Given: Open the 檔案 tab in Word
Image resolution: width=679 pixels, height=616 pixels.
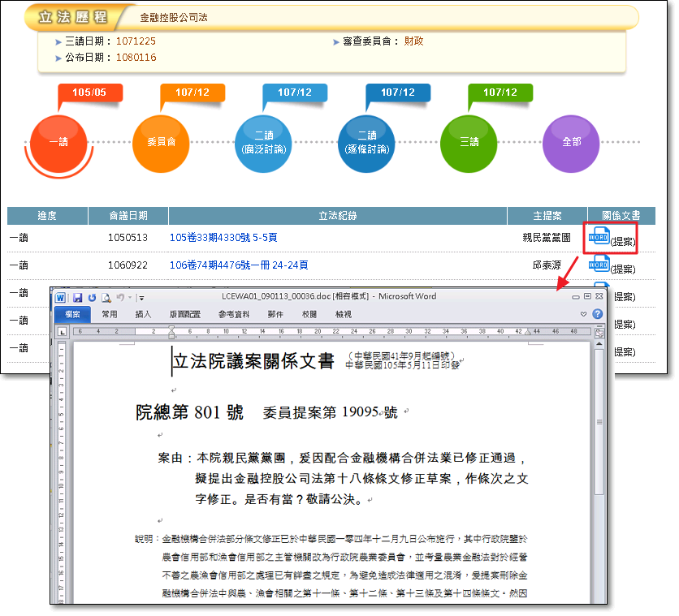Looking at the screenshot, I should [73, 314].
